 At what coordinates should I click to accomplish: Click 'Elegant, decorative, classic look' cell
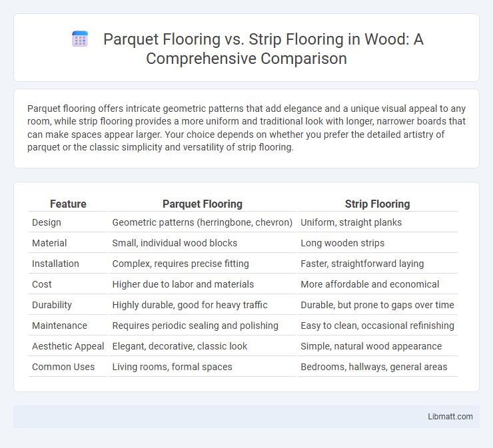[x=179, y=346]
